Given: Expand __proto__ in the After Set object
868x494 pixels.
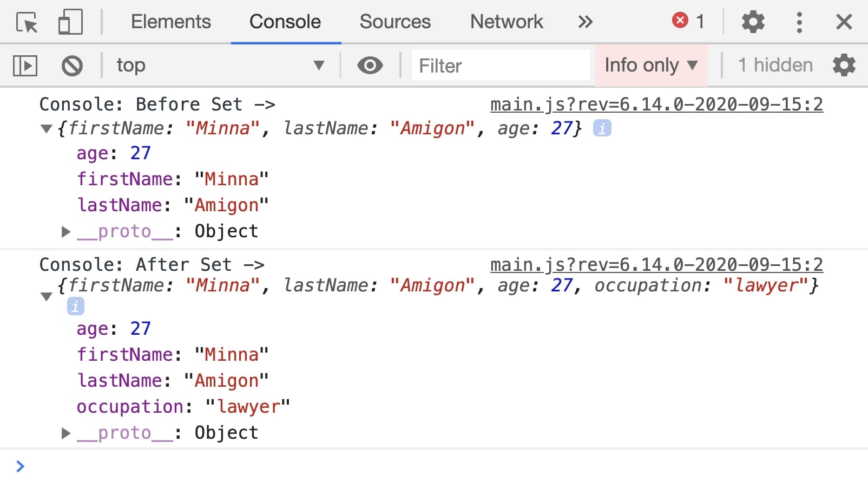Looking at the screenshot, I should pos(66,433).
